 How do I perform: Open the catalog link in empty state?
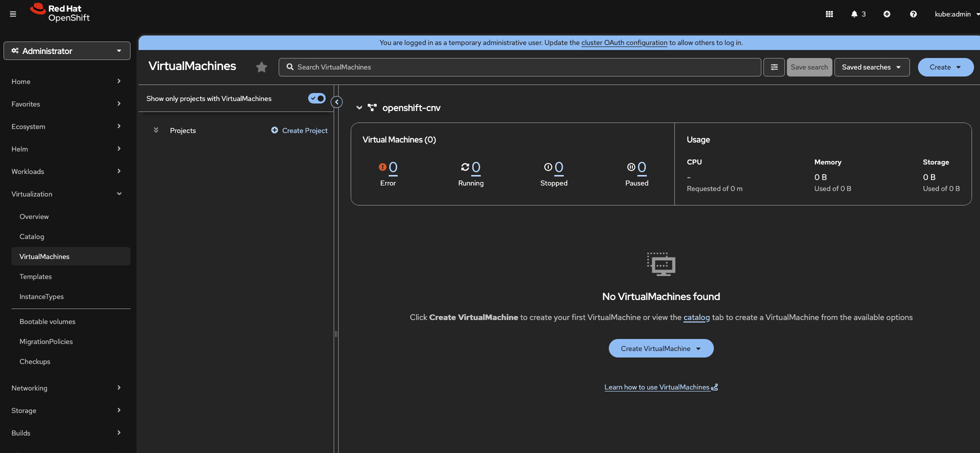pos(696,317)
